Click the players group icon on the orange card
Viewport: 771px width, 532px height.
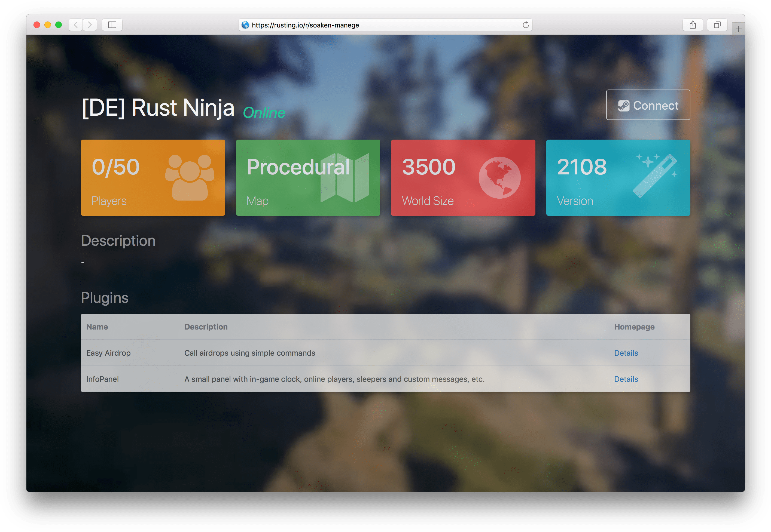click(190, 178)
